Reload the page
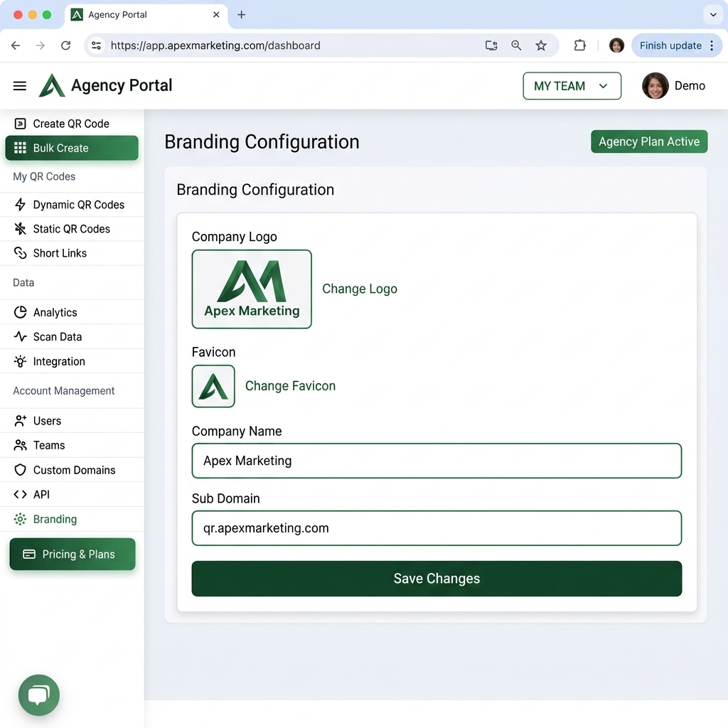This screenshot has height=728, width=728. tap(66, 45)
